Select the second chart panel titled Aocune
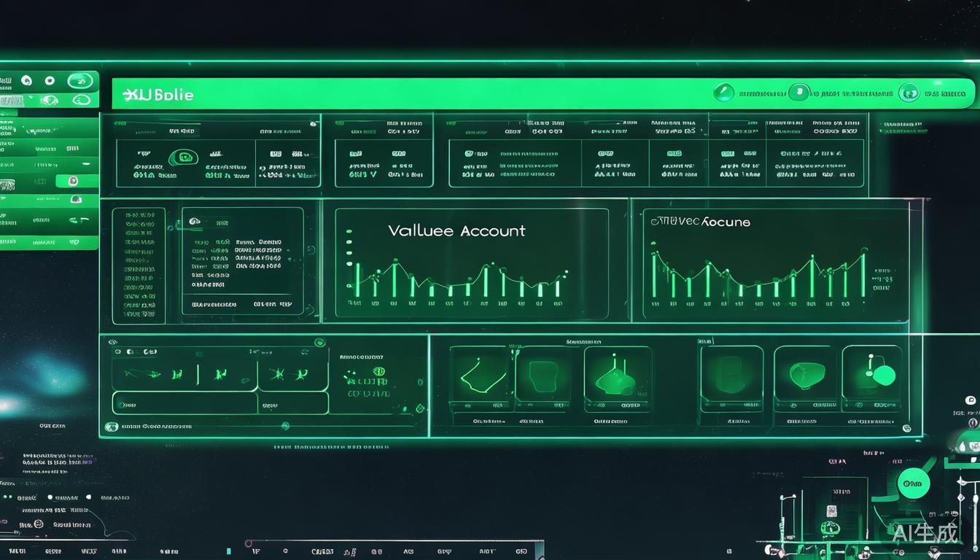This screenshot has height=560, width=980. tap(776, 264)
